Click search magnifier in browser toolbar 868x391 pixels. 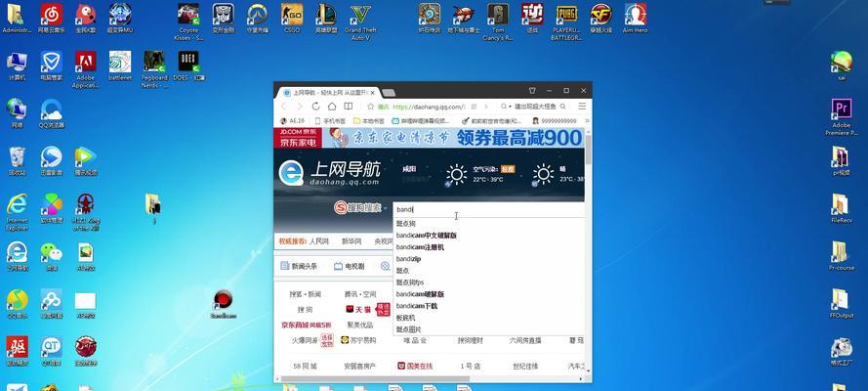[x=563, y=107]
